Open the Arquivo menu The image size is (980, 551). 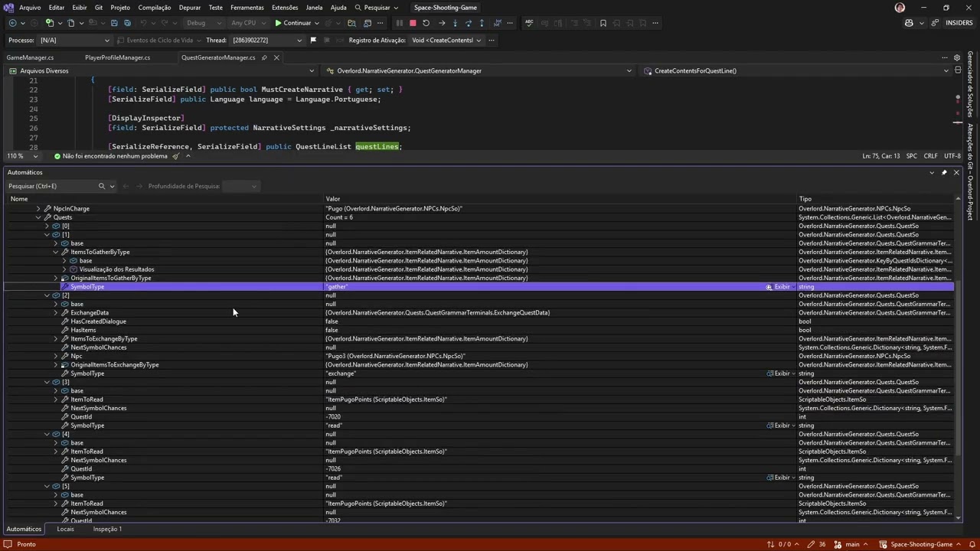[30, 8]
